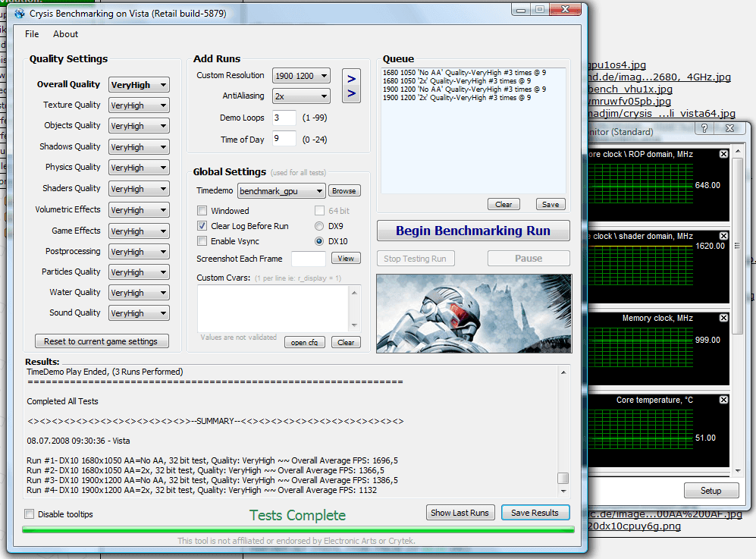Click the Show Last Runs button
Screen dimensions: 756x559
point(460,512)
